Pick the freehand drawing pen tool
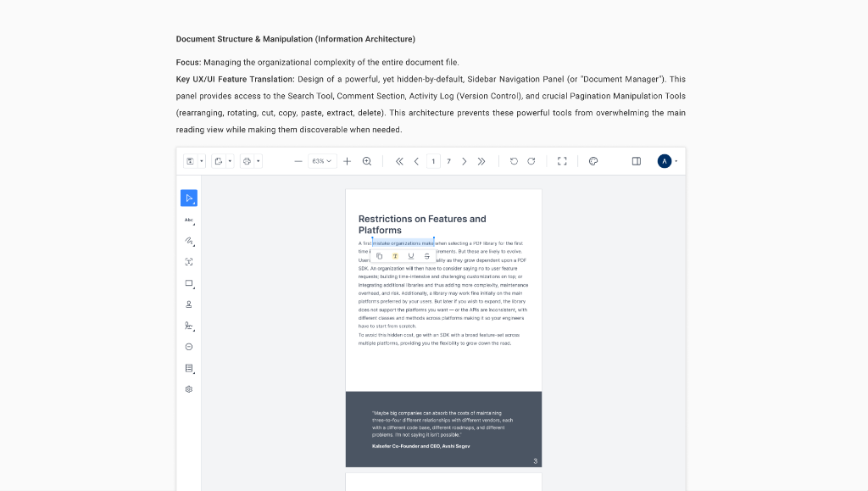Viewport: 868px width, 491px height. click(189, 241)
